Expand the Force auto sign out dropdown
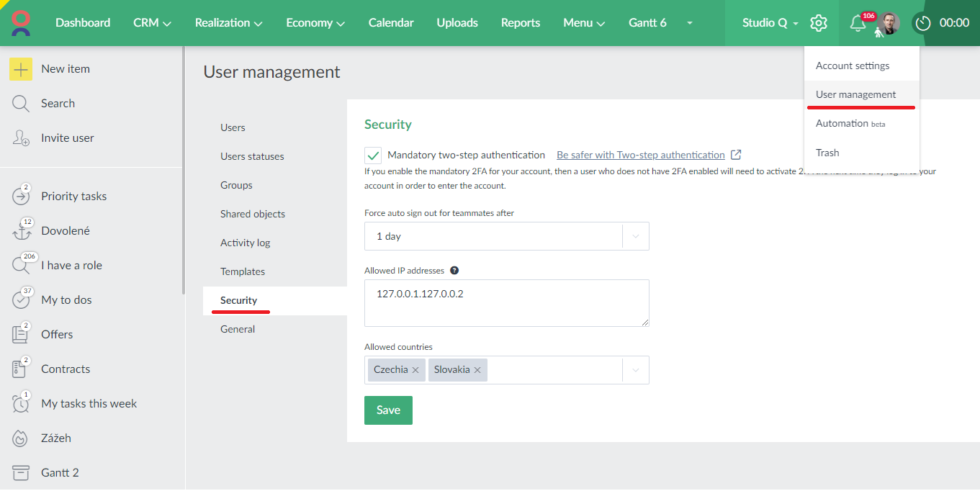Screen dimensions: 980x491 (x=635, y=236)
